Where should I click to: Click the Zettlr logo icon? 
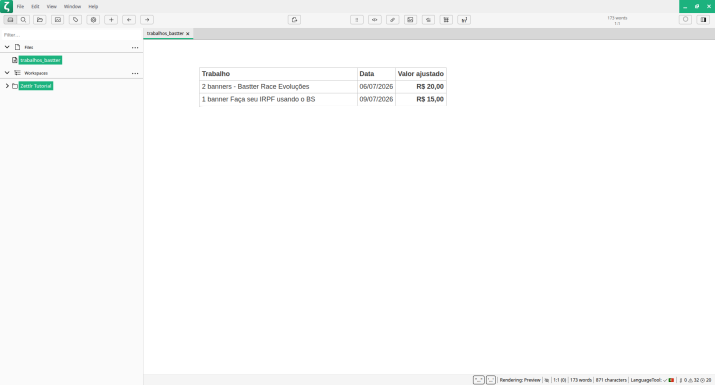coord(6,6)
